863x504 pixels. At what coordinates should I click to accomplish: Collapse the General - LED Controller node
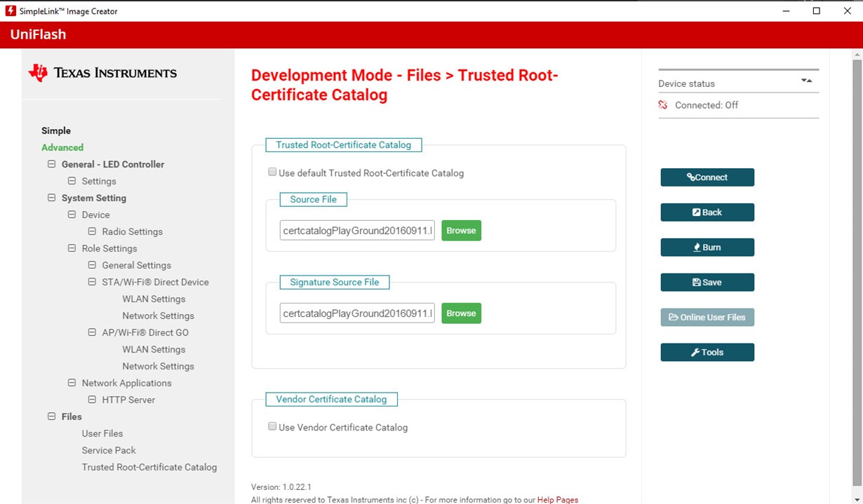click(x=51, y=164)
